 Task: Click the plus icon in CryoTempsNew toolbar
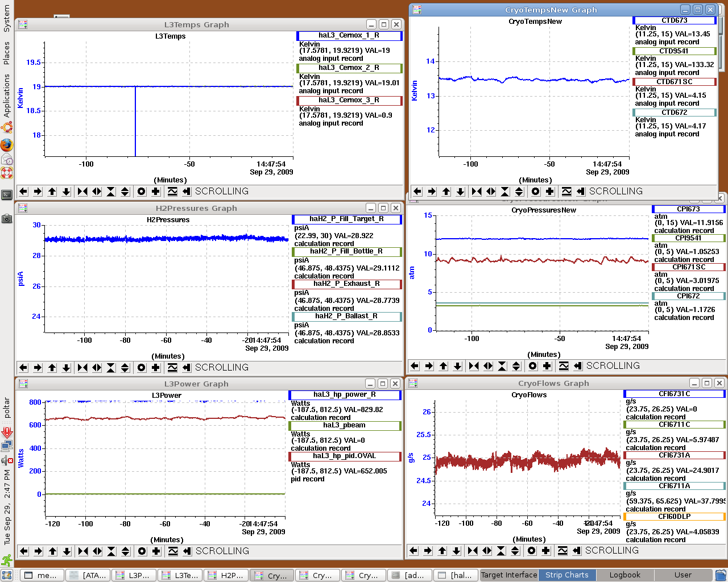coord(550,192)
